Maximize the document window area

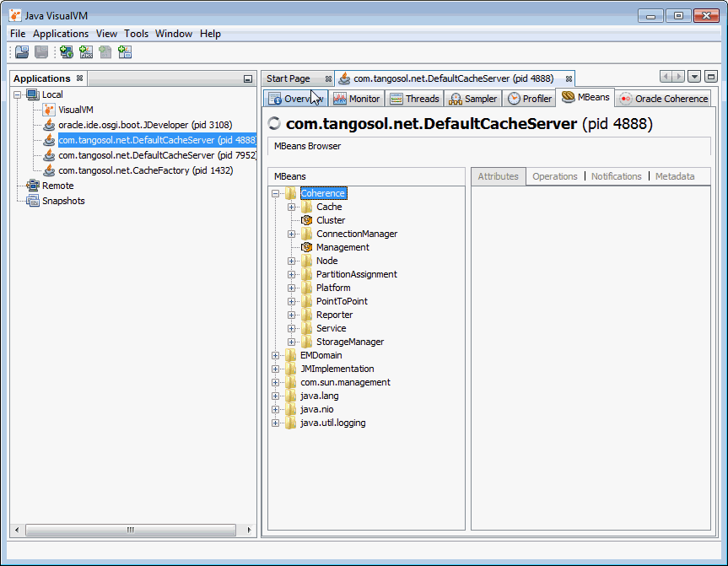click(x=711, y=77)
